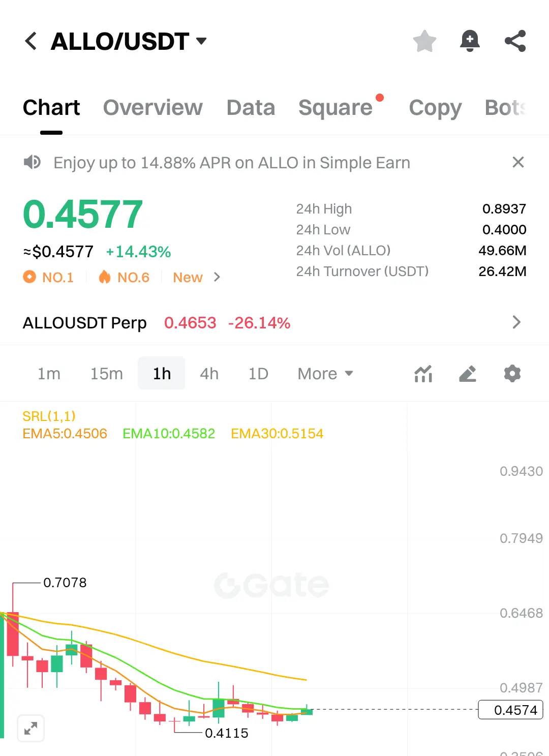Expand the More timeframes dropdown

(x=325, y=374)
